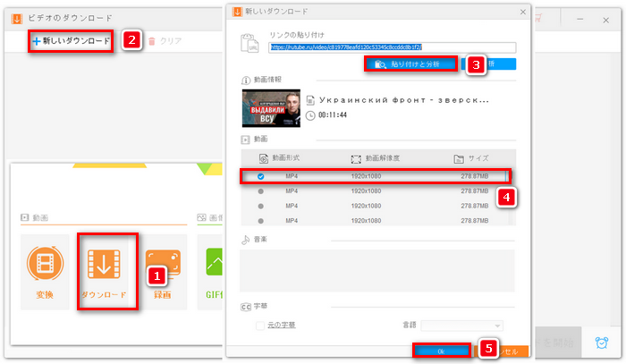Minimize the main downloader window
The height and width of the screenshot is (364, 626).
tap(580, 19)
